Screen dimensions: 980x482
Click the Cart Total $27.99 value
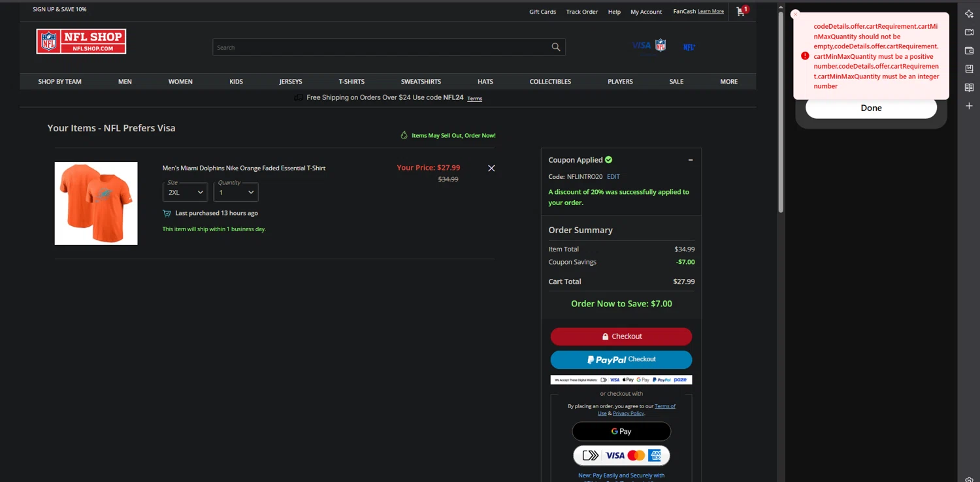(683, 281)
